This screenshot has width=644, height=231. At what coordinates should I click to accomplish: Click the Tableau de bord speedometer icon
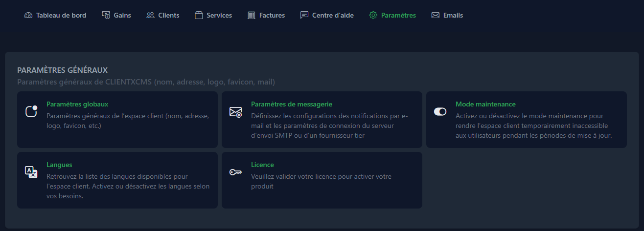click(28, 15)
